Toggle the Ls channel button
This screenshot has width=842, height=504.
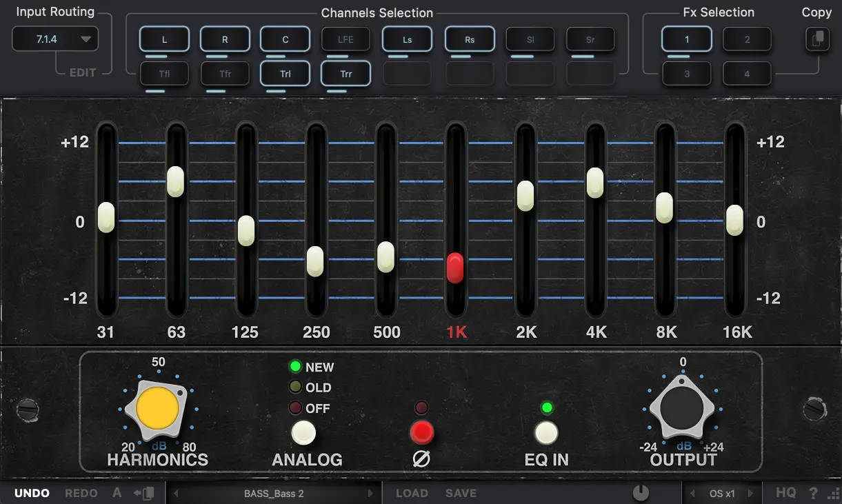click(x=408, y=39)
